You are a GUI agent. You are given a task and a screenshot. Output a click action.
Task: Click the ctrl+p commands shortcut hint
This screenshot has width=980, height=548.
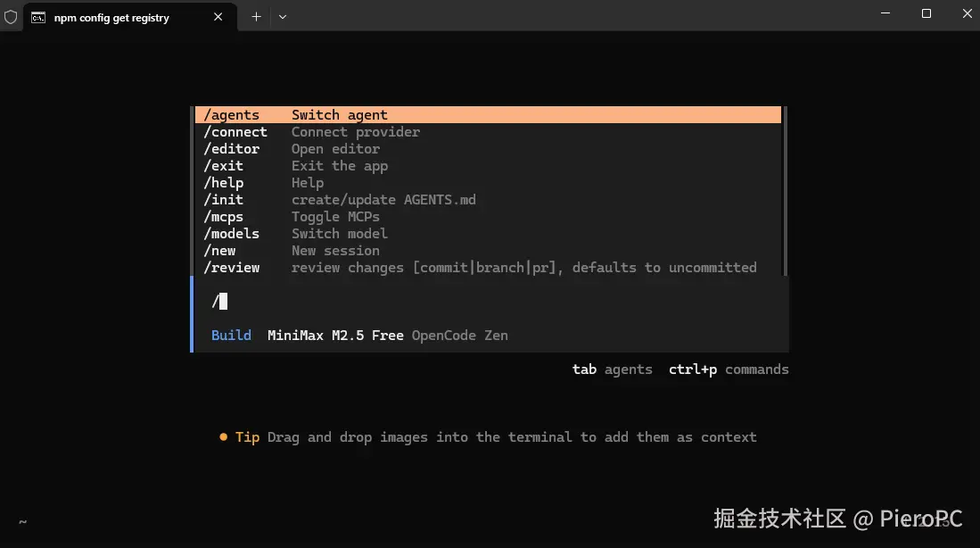coord(729,369)
